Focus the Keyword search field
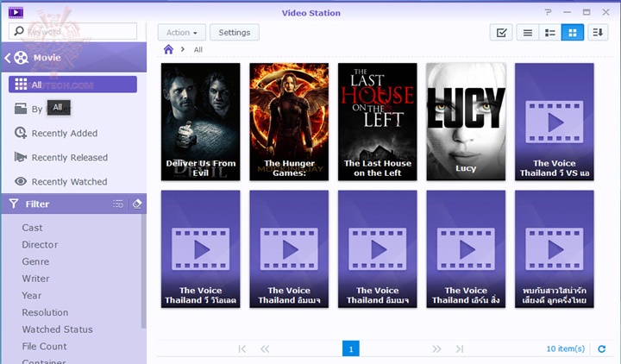Image resolution: width=621 pixels, height=364 pixels. pos(72,31)
